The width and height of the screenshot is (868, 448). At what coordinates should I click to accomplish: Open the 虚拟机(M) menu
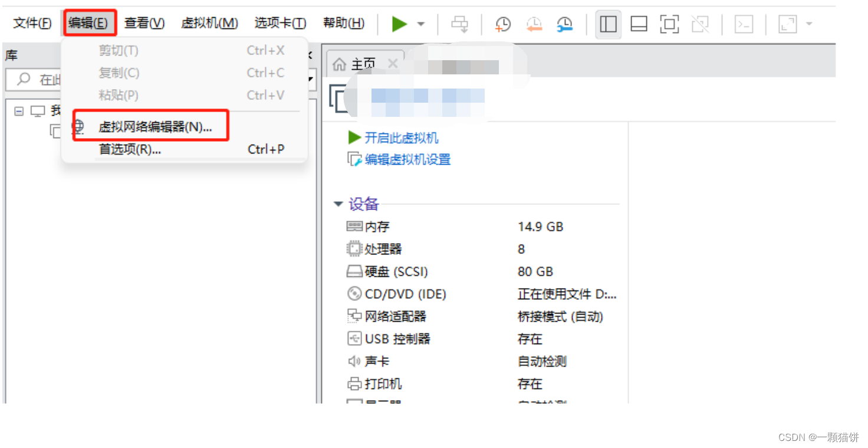(209, 23)
